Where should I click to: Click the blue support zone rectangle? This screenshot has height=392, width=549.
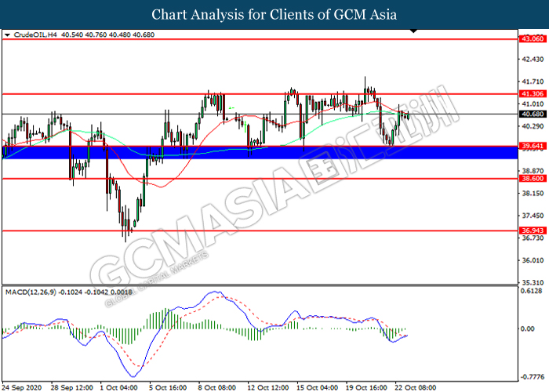[260, 153]
